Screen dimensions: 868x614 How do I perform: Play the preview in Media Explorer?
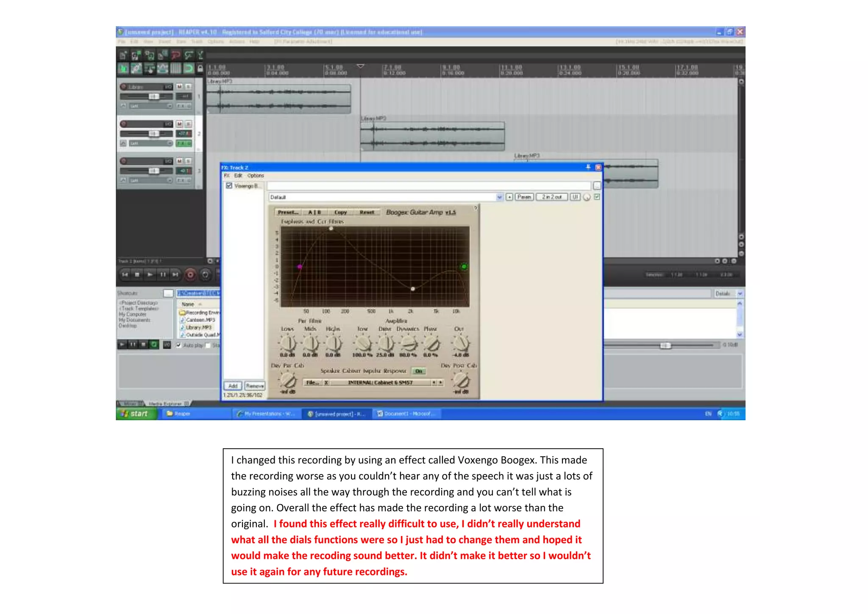pos(122,345)
